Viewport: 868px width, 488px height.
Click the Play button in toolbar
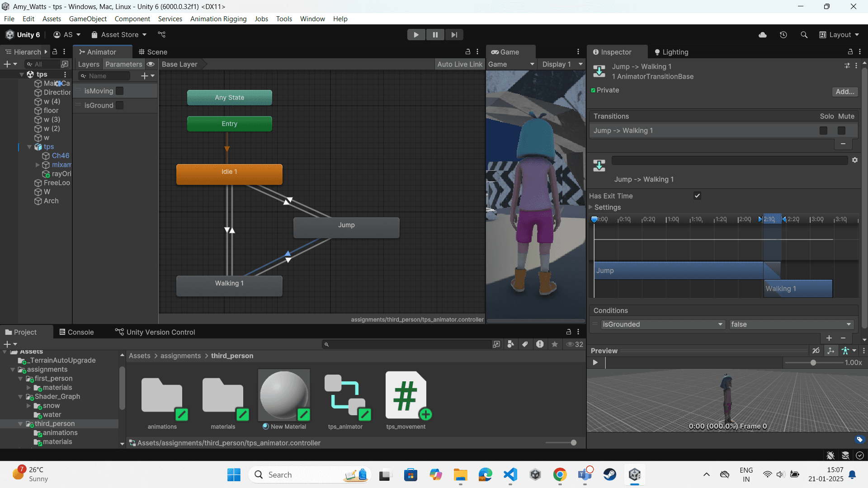pos(416,35)
